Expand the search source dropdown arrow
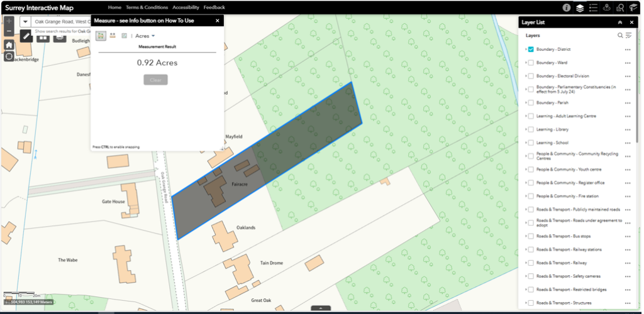The width and height of the screenshot is (644, 314). click(x=25, y=21)
